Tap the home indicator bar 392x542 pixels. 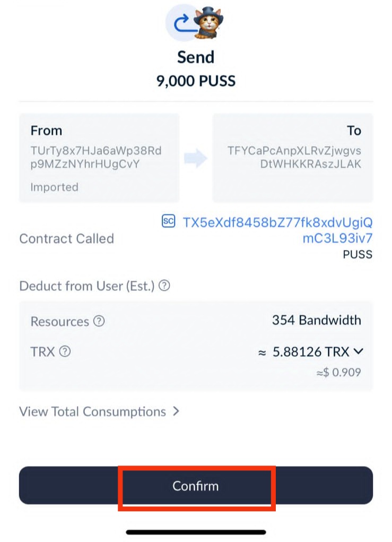(196, 531)
